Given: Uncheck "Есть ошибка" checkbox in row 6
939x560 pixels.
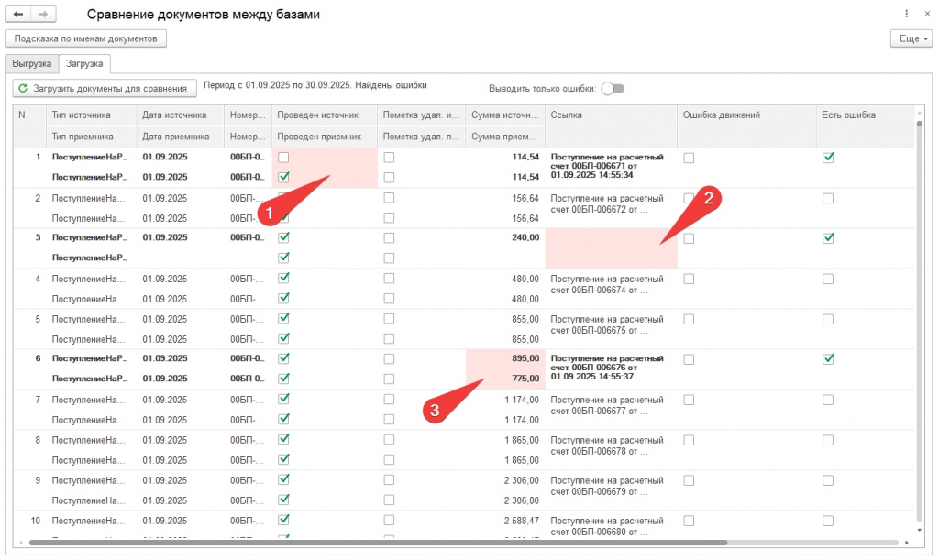Looking at the screenshot, I should click(828, 358).
